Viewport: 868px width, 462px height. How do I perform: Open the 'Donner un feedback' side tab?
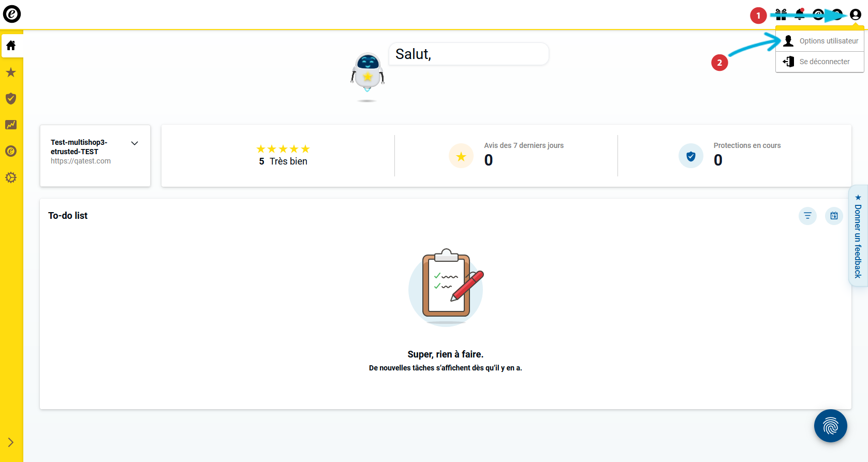(x=858, y=235)
